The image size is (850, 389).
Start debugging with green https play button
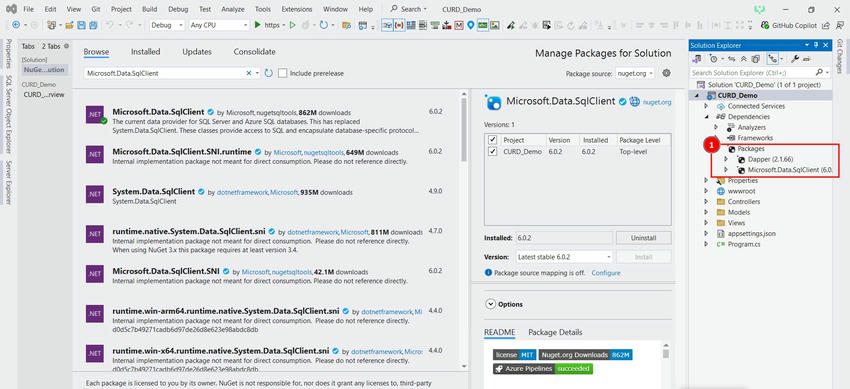coord(258,25)
